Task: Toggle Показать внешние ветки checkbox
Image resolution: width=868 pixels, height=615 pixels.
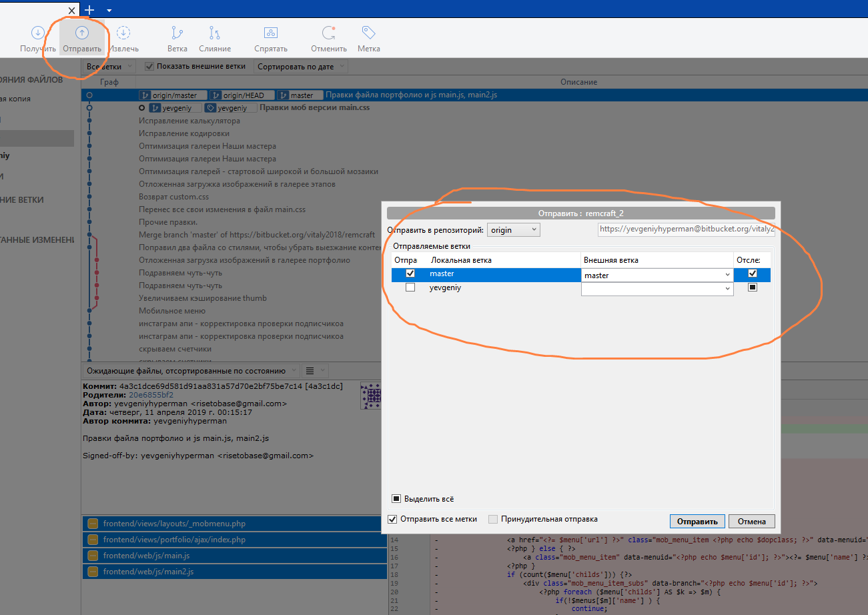Action: pos(149,67)
